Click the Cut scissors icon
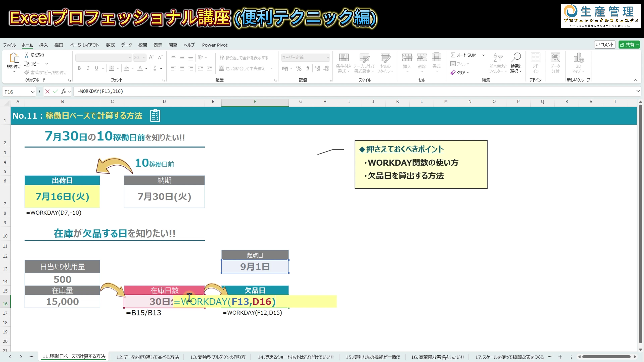 point(26,55)
